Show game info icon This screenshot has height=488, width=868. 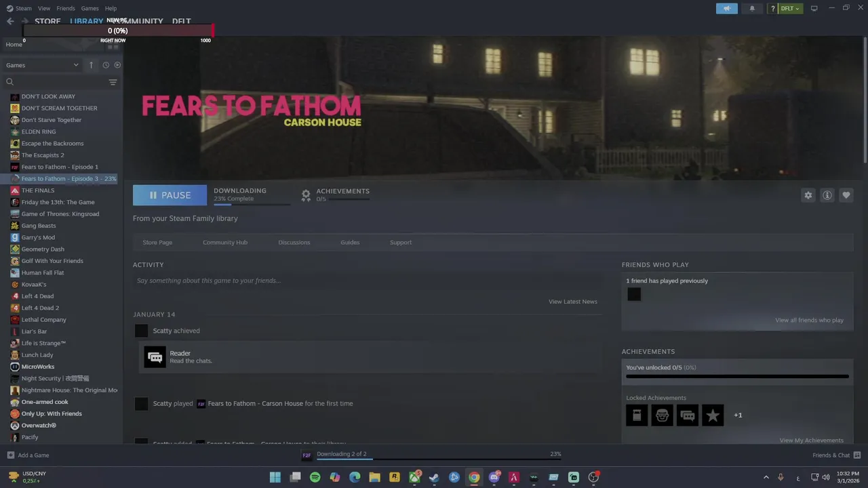point(827,195)
